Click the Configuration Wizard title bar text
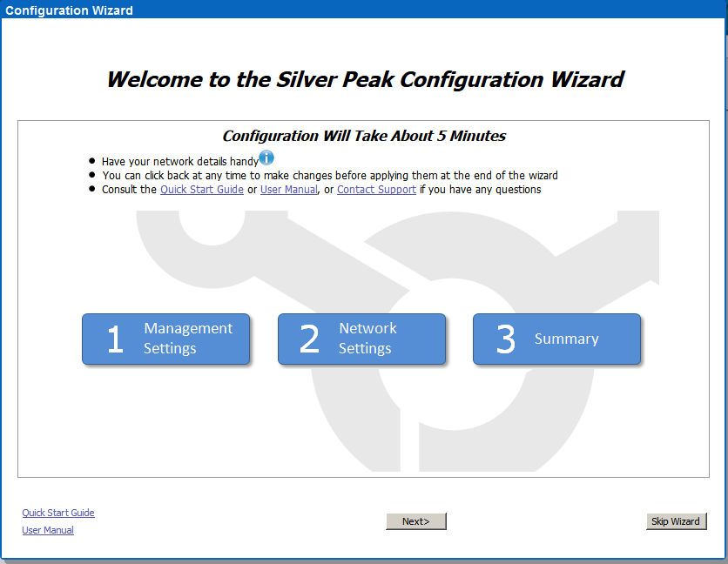This screenshot has height=564, width=728. [69, 10]
